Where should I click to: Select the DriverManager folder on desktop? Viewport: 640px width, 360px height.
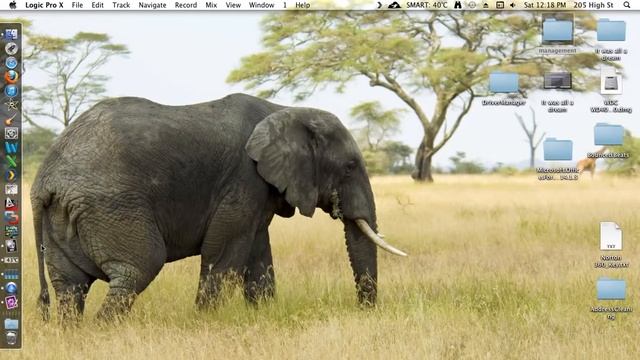pos(504,83)
